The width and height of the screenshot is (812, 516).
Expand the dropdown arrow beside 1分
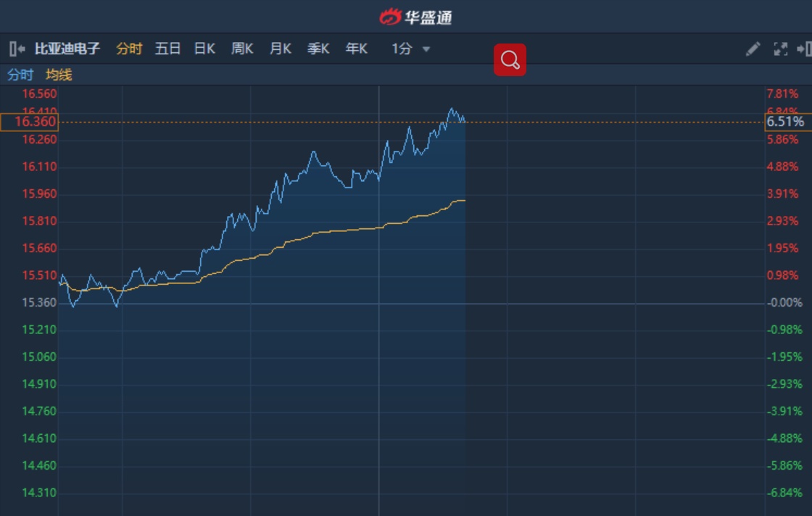click(x=426, y=49)
